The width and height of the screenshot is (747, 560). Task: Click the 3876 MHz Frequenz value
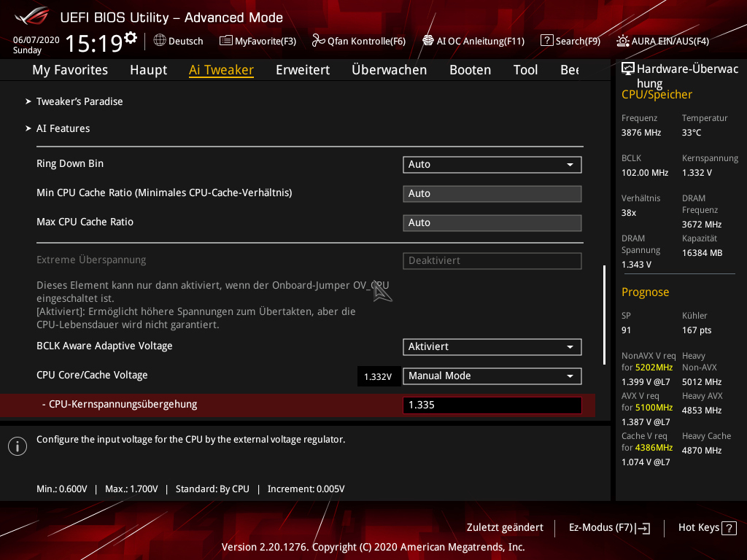pyautogui.click(x=641, y=133)
